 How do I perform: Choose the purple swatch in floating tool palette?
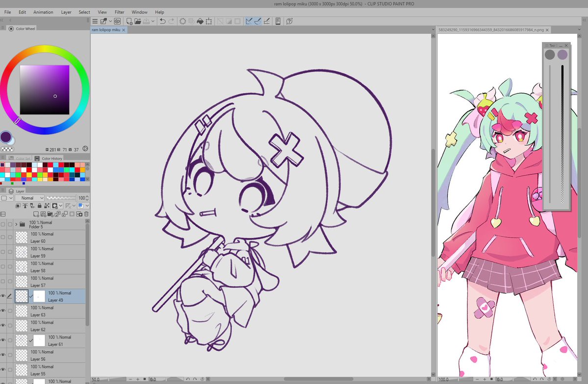[x=562, y=55]
